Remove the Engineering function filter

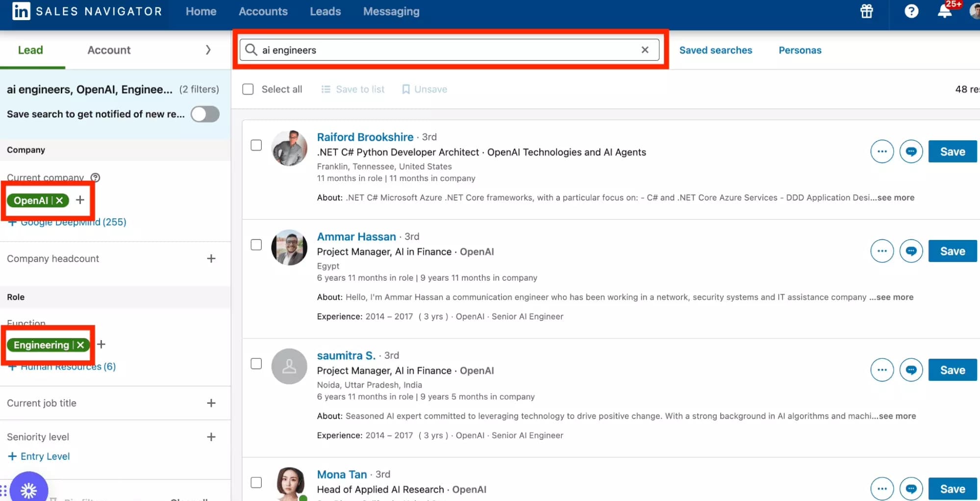click(x=80, y=345)
